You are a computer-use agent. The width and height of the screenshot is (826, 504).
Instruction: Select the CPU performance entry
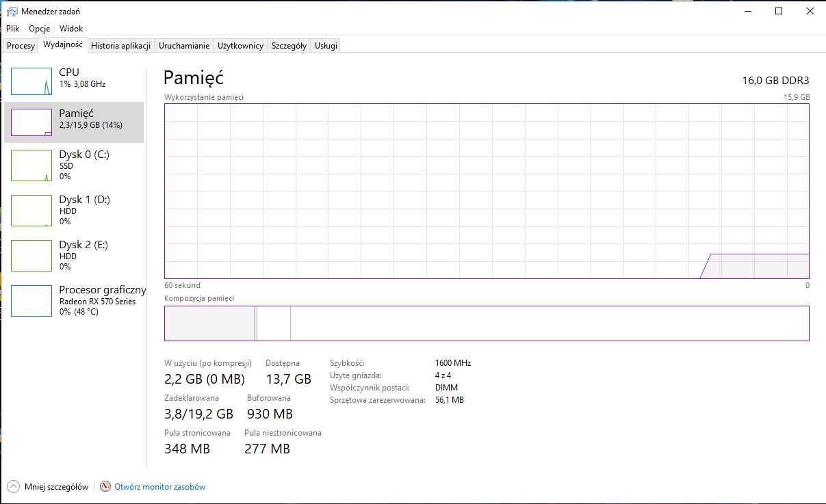click(75, 81)
